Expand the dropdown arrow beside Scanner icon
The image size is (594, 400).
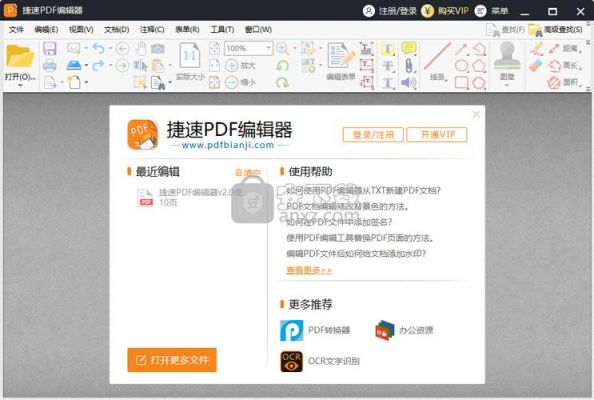click(86, 66)
